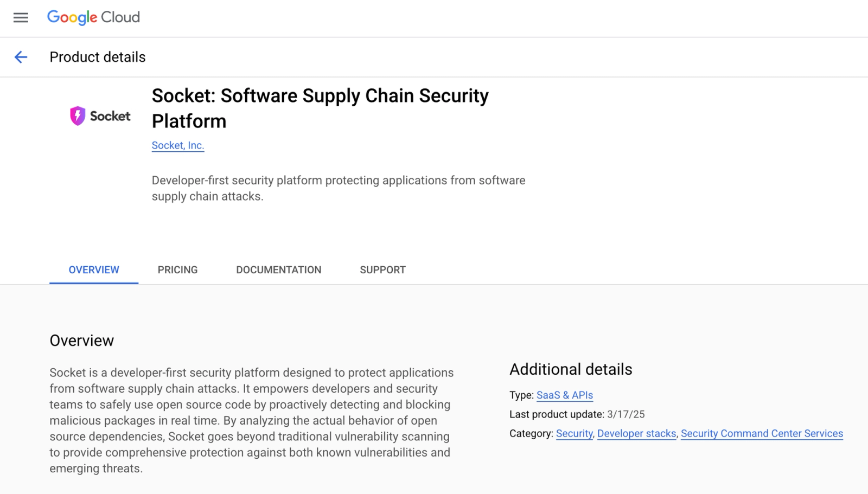Open Security Command Center Services link

[762, 433]
